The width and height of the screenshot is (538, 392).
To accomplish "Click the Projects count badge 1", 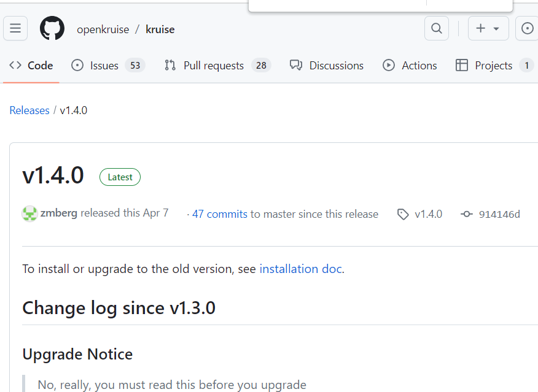I will 526,66.
